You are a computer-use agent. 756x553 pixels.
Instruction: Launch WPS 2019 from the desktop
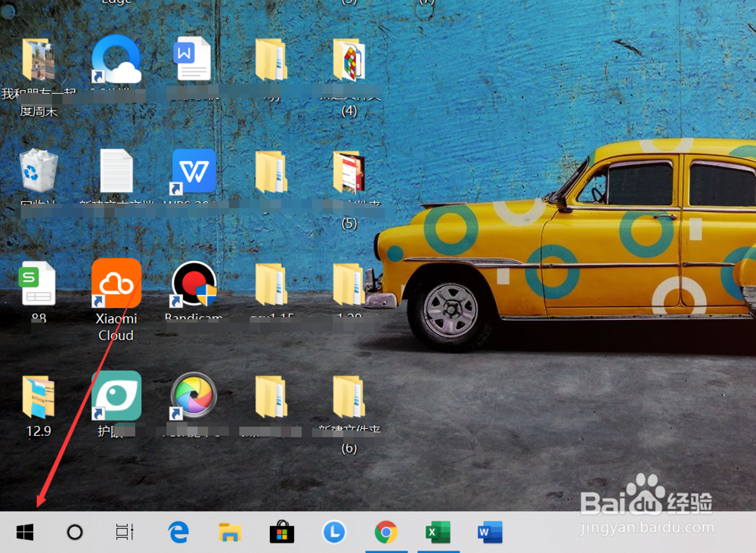[194, 171]
